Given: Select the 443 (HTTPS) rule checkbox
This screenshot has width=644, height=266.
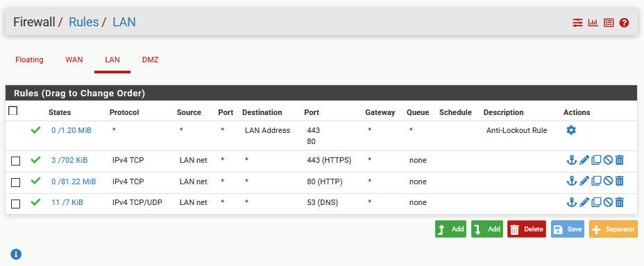Looking at the screenshot, I should point(15,161).
